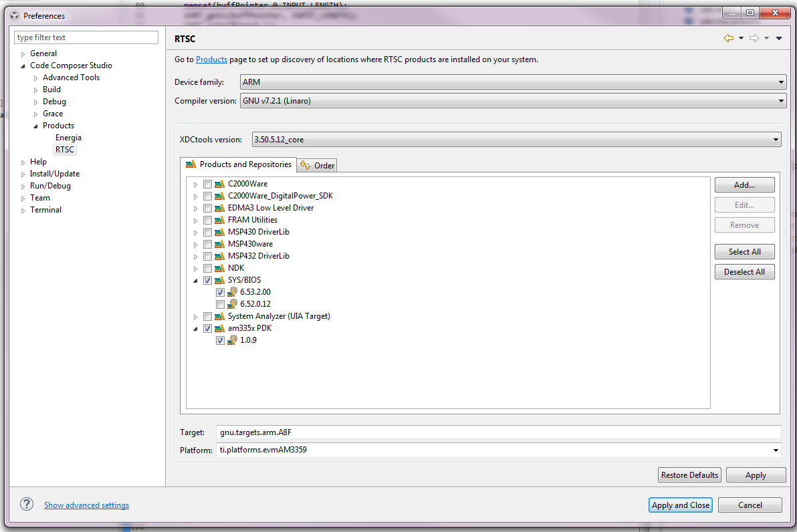Uncheck the SYS/BIOS checkbox
Screen dimensions: 797x532
tap(207, 280)
